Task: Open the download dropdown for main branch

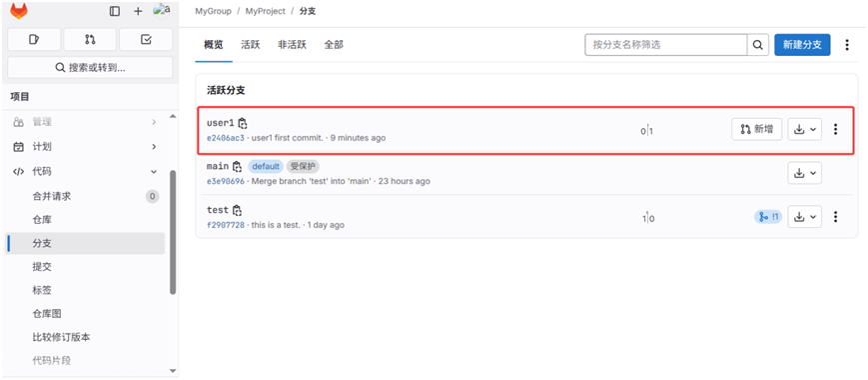Action: [804, 173]
